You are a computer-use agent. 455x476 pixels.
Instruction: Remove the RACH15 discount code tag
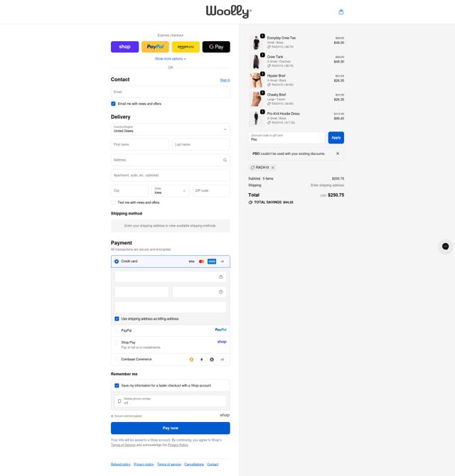point(273,168)
